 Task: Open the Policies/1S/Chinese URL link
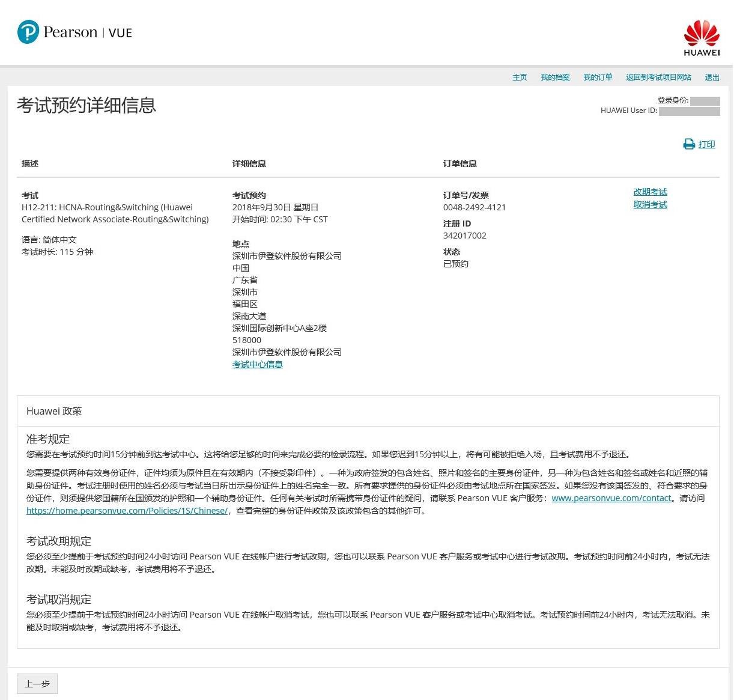point(127,511)
